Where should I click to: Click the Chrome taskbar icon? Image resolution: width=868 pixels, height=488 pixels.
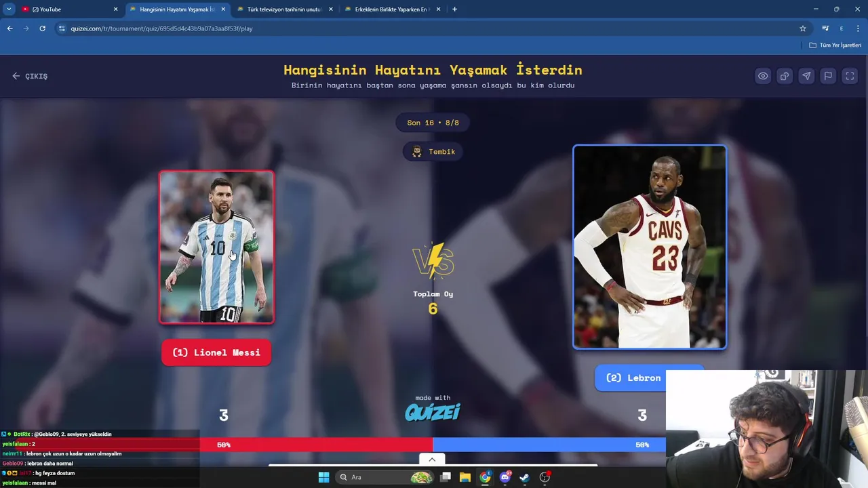pos(485,477)
